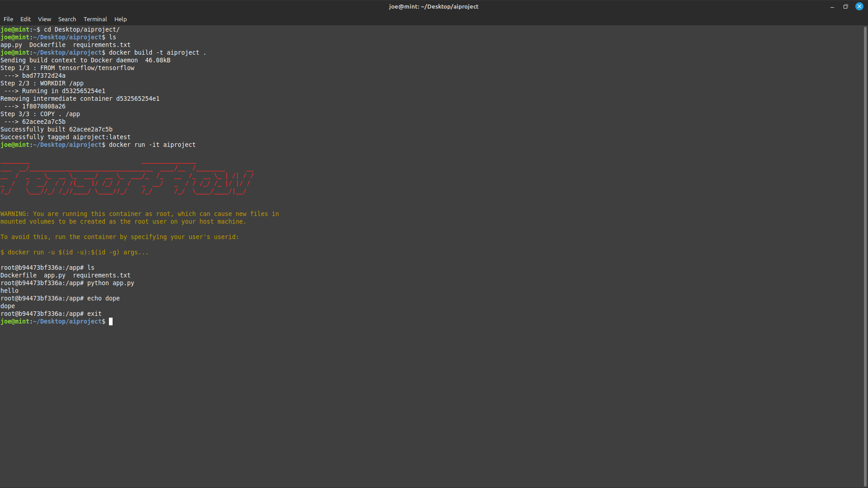Open the Edit menu

point(25,19)
